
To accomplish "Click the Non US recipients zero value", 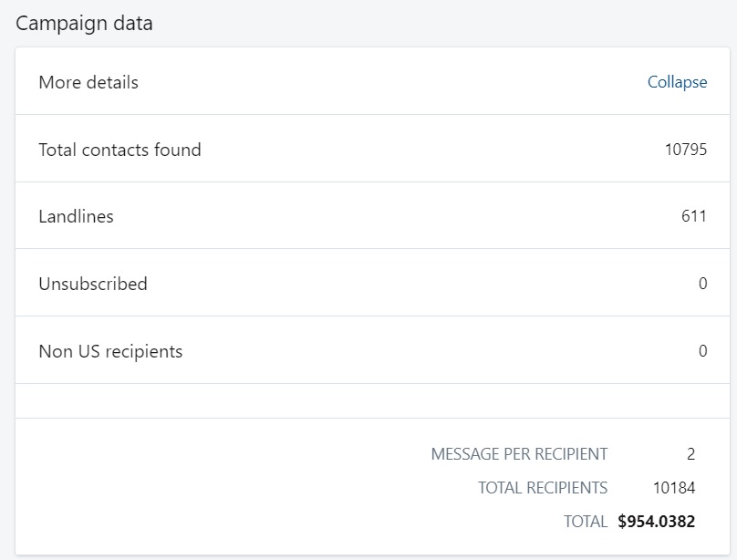I will click(702, 351).
